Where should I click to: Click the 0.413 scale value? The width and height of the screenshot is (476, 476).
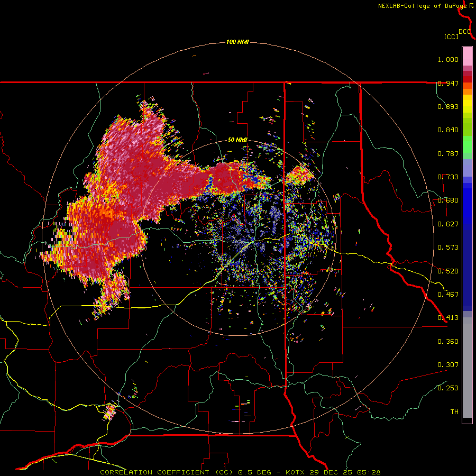coord(448,318)
